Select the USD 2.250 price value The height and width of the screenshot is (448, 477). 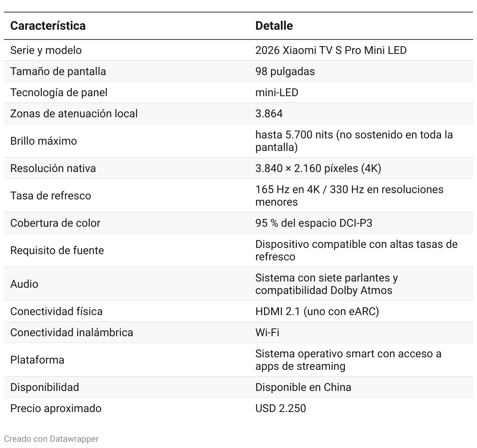click(280, 409)
